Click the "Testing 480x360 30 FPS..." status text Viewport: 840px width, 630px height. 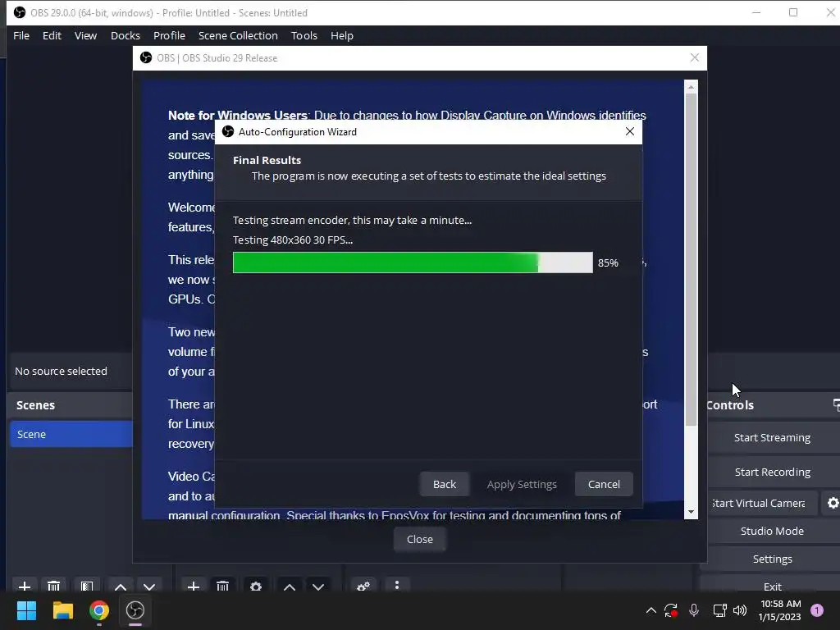click(293, 240)
